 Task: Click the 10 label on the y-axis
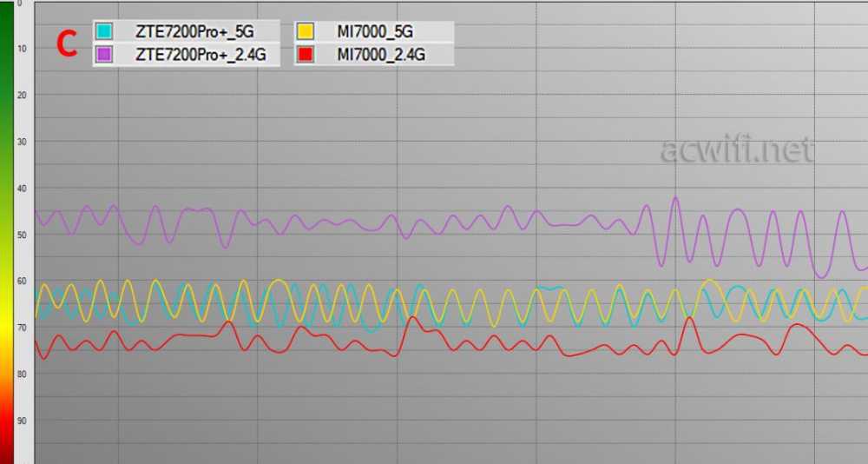22,49
